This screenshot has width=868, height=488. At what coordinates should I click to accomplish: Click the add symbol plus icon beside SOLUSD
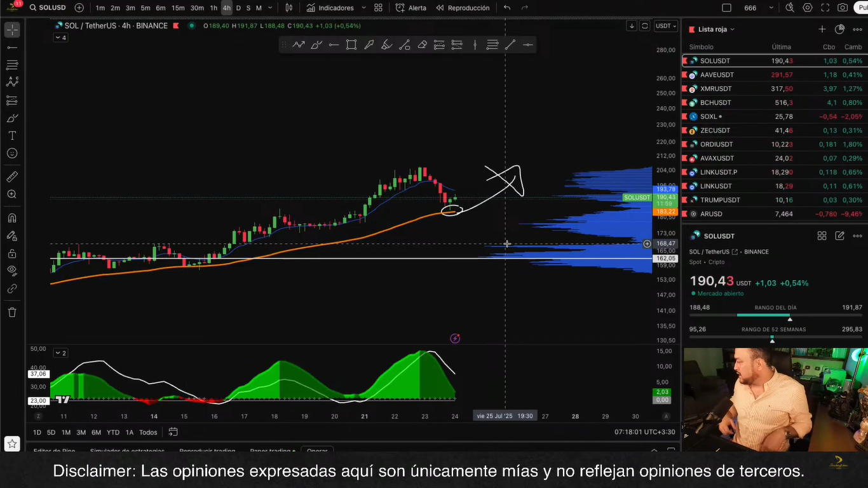tap(79, 8)
